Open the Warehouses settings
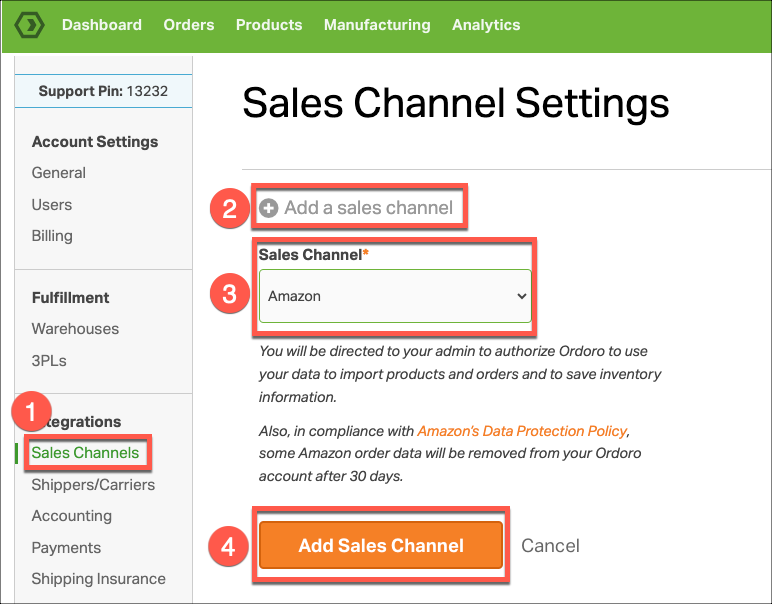This screenshot has height=604, width=772. tap(75, 329)
